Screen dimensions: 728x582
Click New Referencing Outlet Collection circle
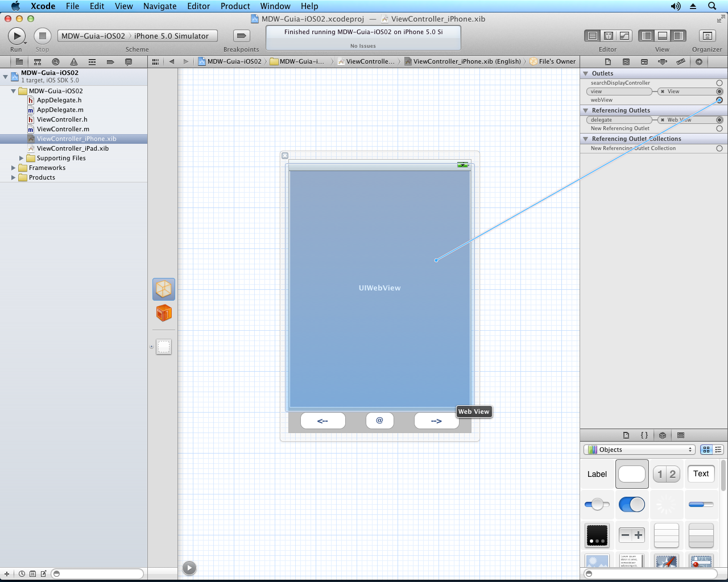[719, 148]
